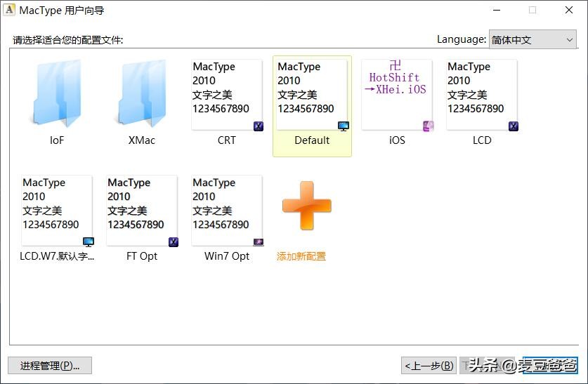
Task: Click the CRT label text
Action: (227, 140)
